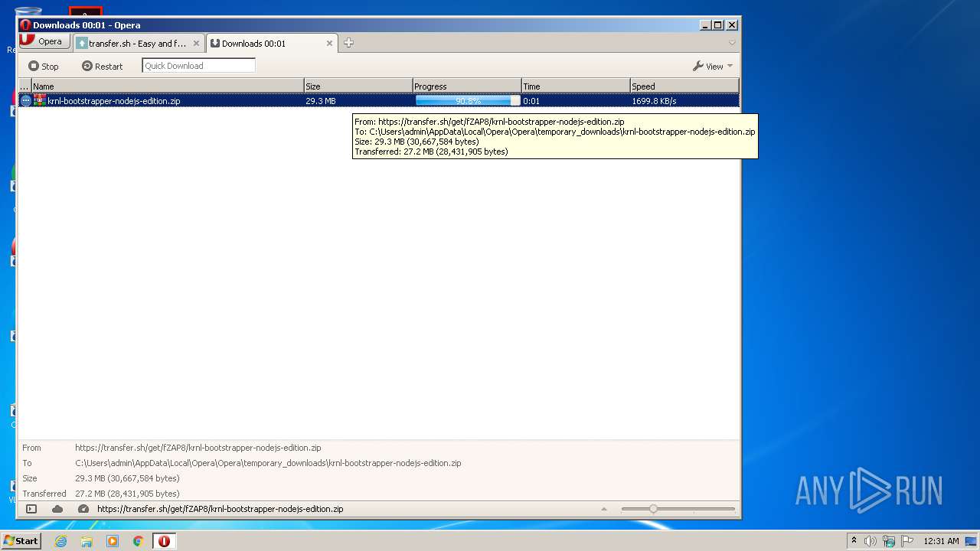Sort downloads by Speed column
Image resolution: width=980 pixels, height=551 pixels.
pos(684,86)
